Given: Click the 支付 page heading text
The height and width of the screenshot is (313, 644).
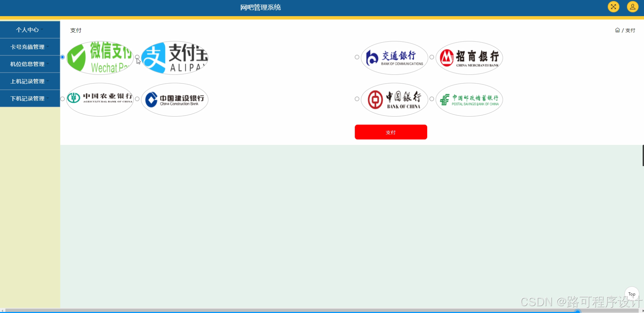Looking at the screenshot, I should pyautogui.click(x=76, y=30).
